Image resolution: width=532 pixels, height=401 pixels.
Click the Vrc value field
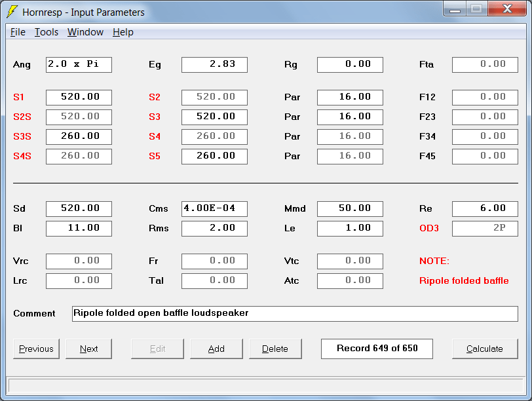point(79,261)
